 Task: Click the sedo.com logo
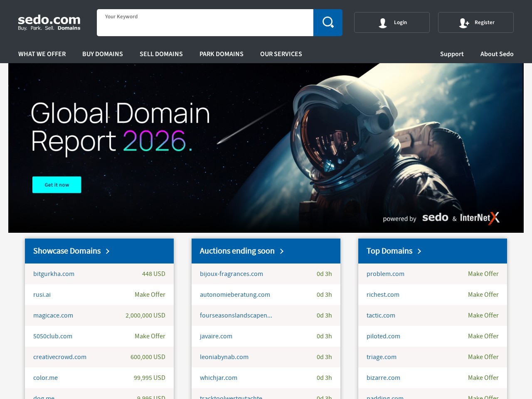click(49, 22)
